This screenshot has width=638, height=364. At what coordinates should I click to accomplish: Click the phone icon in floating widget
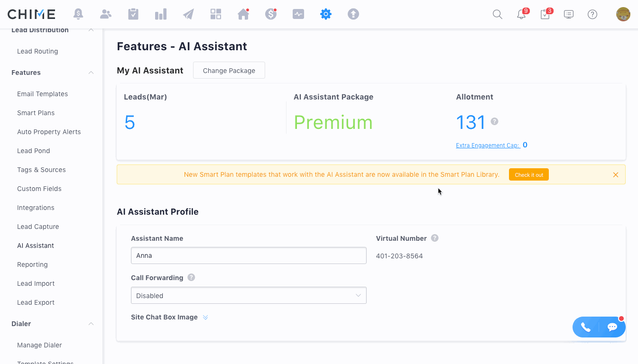point(586,327)
